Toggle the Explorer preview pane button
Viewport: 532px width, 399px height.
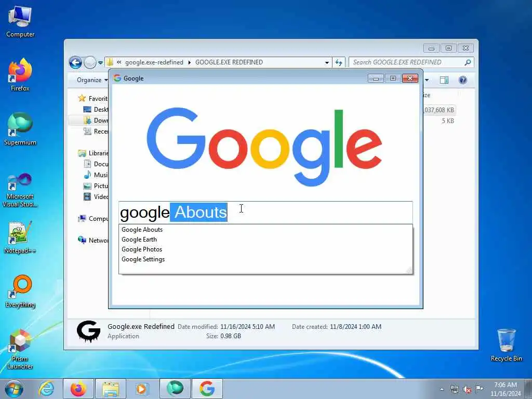tap(444, 80)
